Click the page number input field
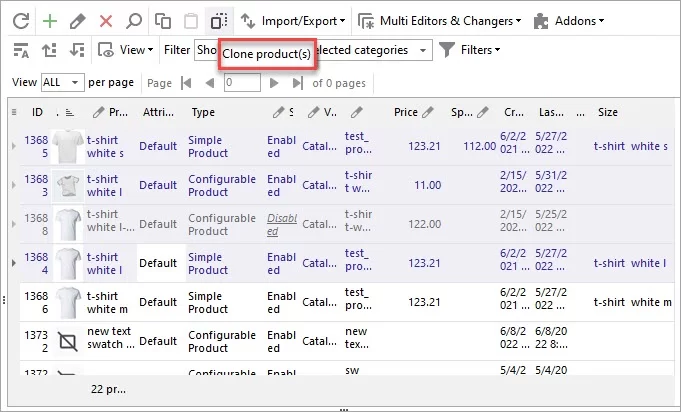The height and width of the screenshot is (412, 681). pos(242,82)
